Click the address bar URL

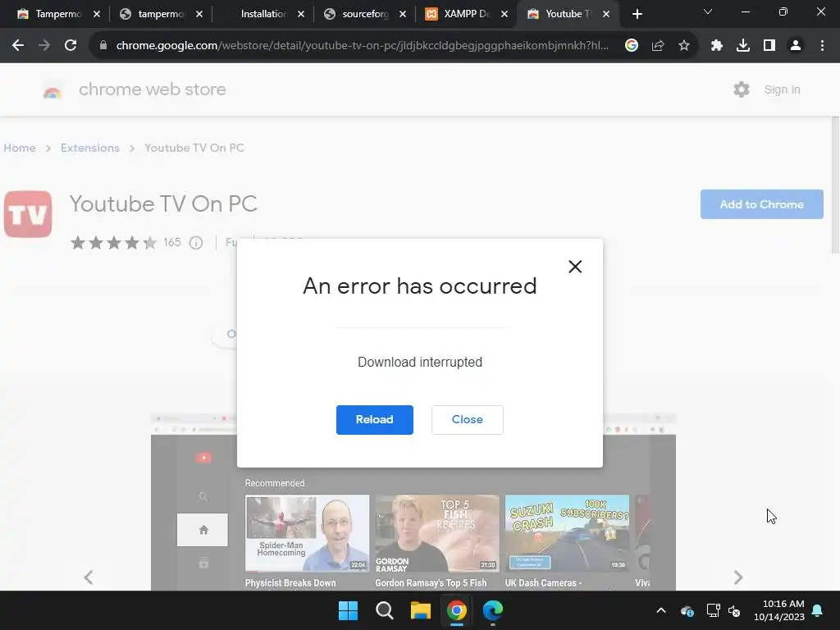coord(362,46)
